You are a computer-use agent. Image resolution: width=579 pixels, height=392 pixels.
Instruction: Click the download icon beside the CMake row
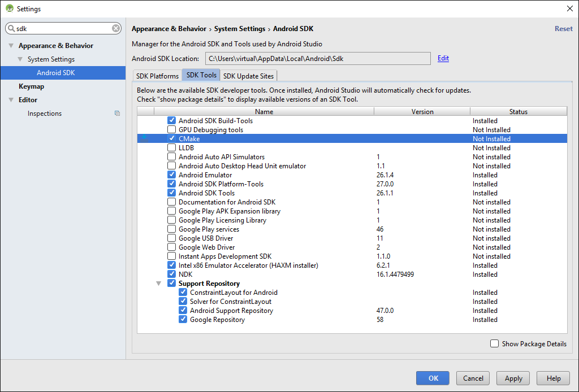(144, 138)
